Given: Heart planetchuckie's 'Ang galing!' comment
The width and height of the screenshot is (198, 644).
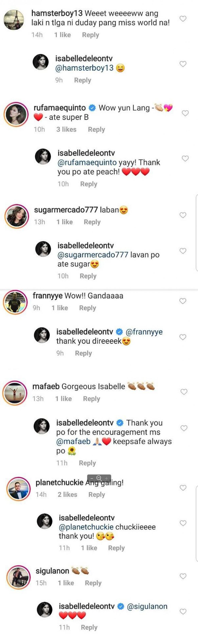Looking at the screenshot, I should 183,488.
